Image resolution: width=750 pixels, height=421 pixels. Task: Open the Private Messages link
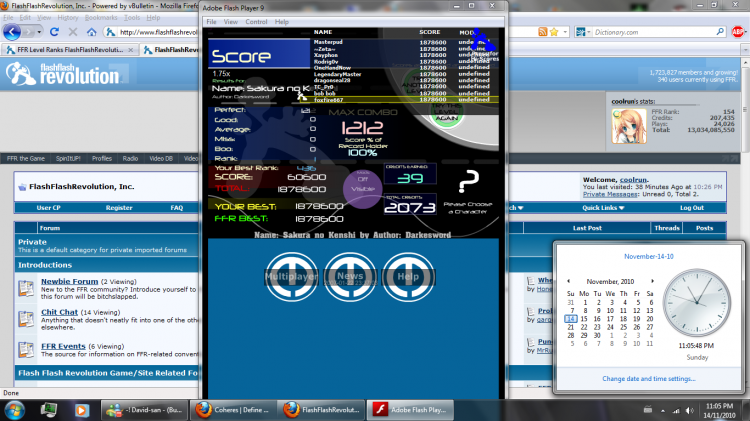point(610,194)
